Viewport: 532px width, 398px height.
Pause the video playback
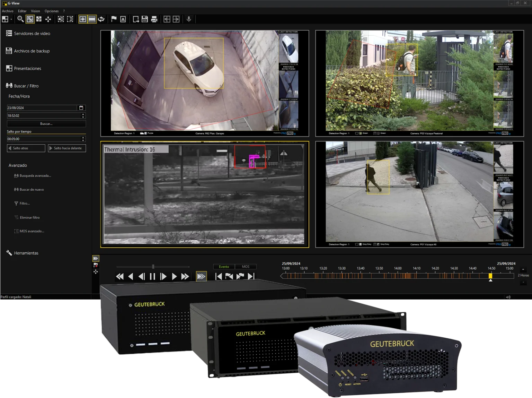point(152,276)
